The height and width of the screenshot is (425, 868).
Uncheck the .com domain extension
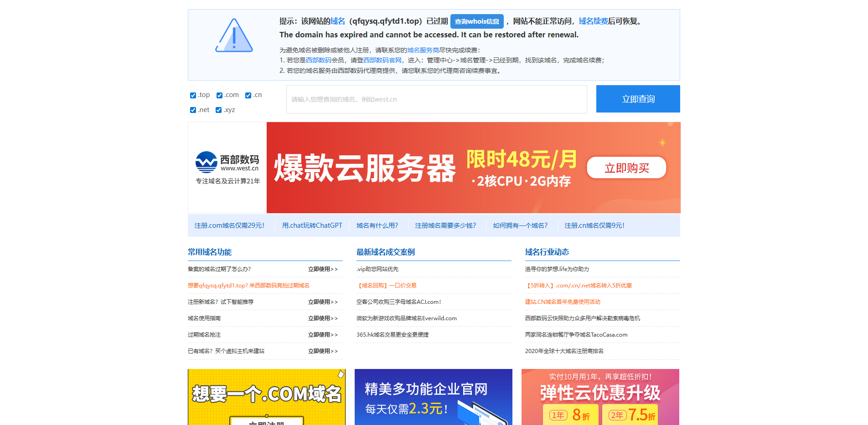tap(219, 95)
